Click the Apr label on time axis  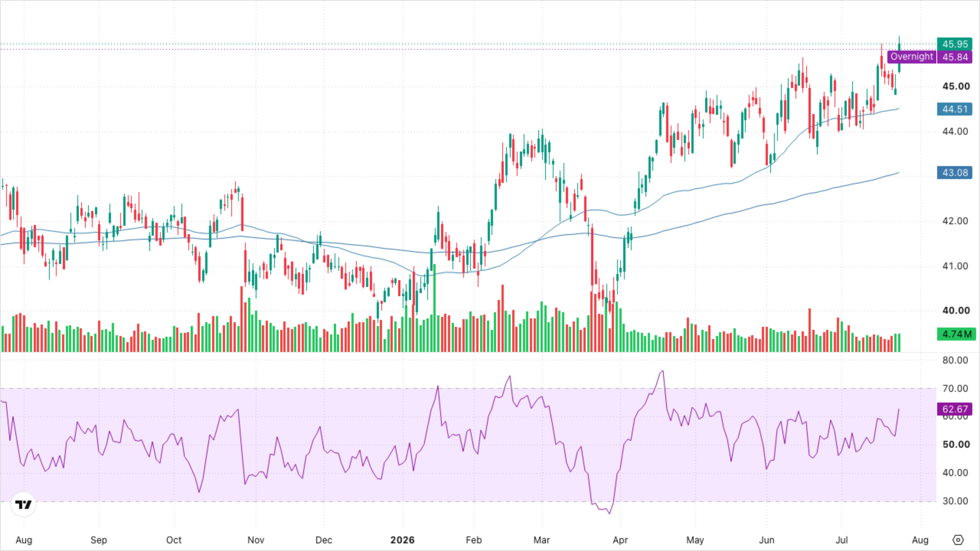point(620,540)
